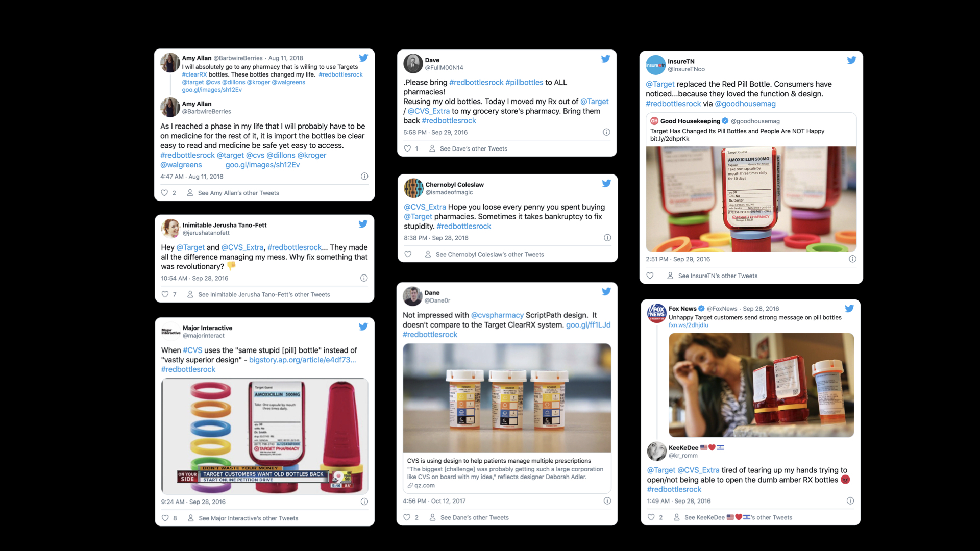Like KeeKeDee's tweet with the heart icon
This screenshot has width=980, height=551.
click(651, 517)
